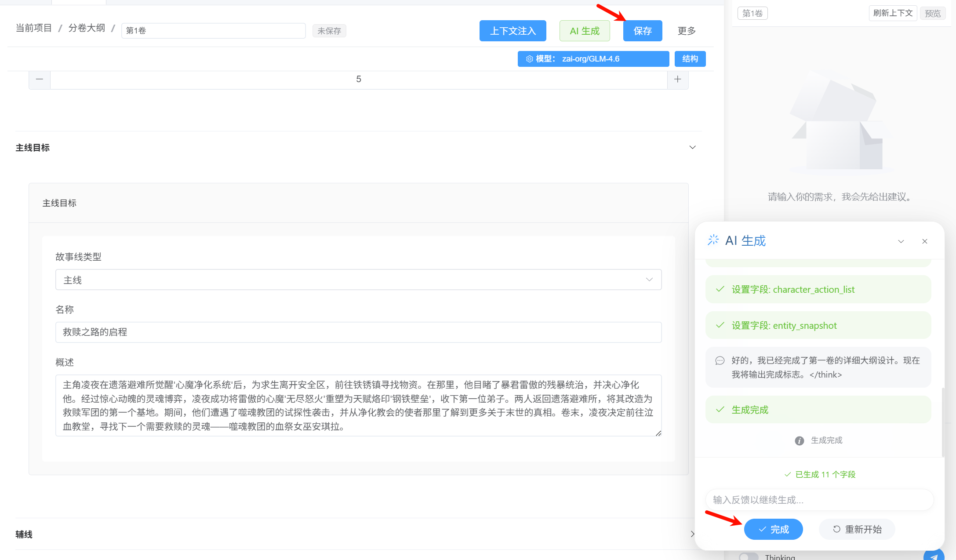Open the 故事线类型 dropdown
956x560 pixels.
pos(358,280)
